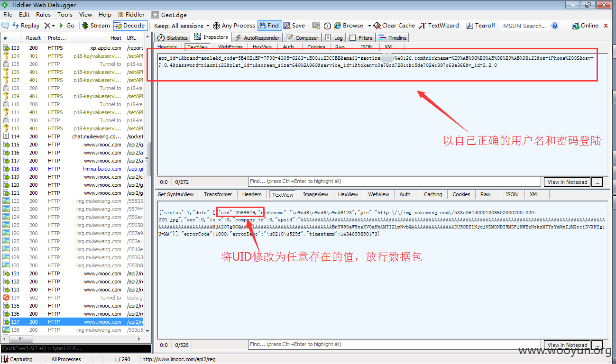
Task: Click the Go resume button
Action: tap(66, 26)
